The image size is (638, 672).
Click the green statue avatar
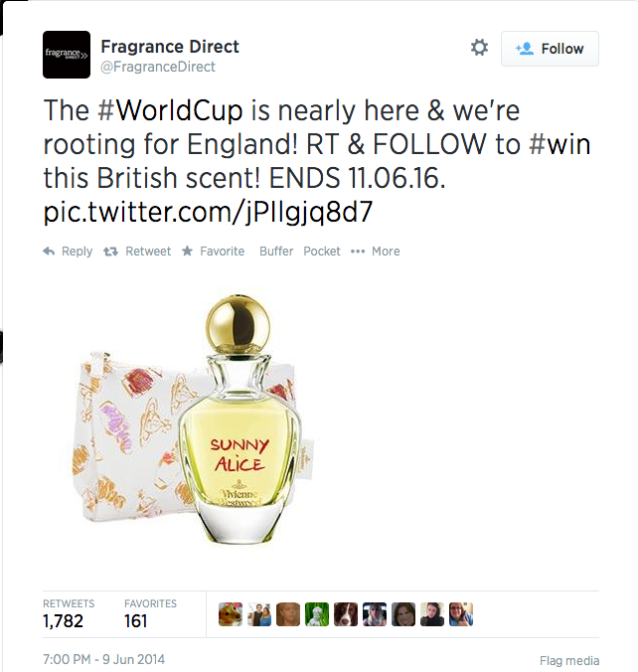click(x=317, y=614)
